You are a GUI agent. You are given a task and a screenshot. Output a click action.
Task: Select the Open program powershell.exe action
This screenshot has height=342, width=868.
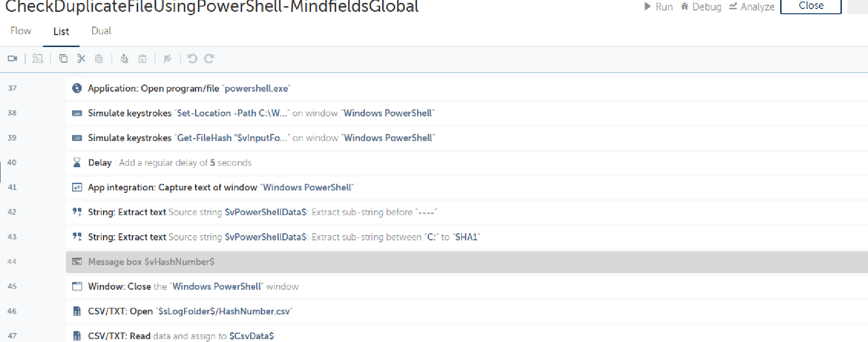(467, 88)
